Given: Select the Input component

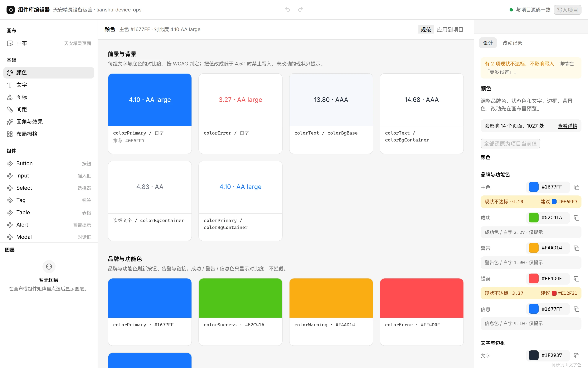Looking at the screenshot, I should click(x=49, y=176).
